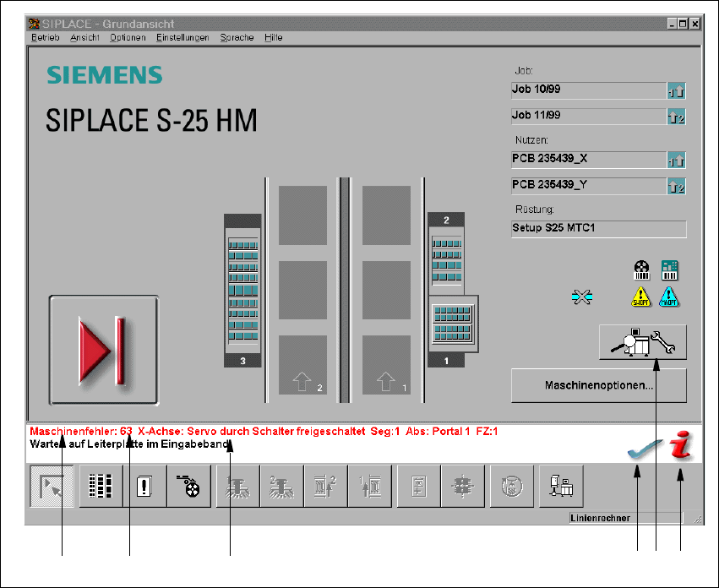
Task: Click the yellow warning triangle icon
Action: coord(643,297)
